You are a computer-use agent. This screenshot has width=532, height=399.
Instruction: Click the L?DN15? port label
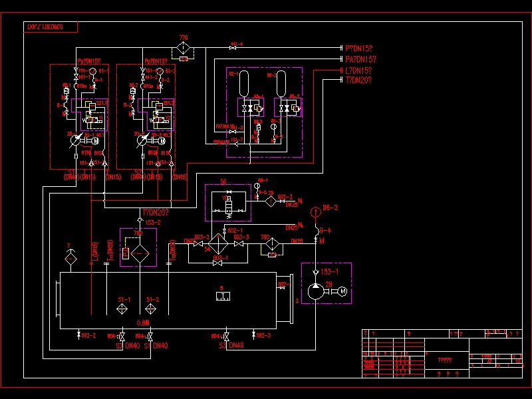click(x=358, y=70)
